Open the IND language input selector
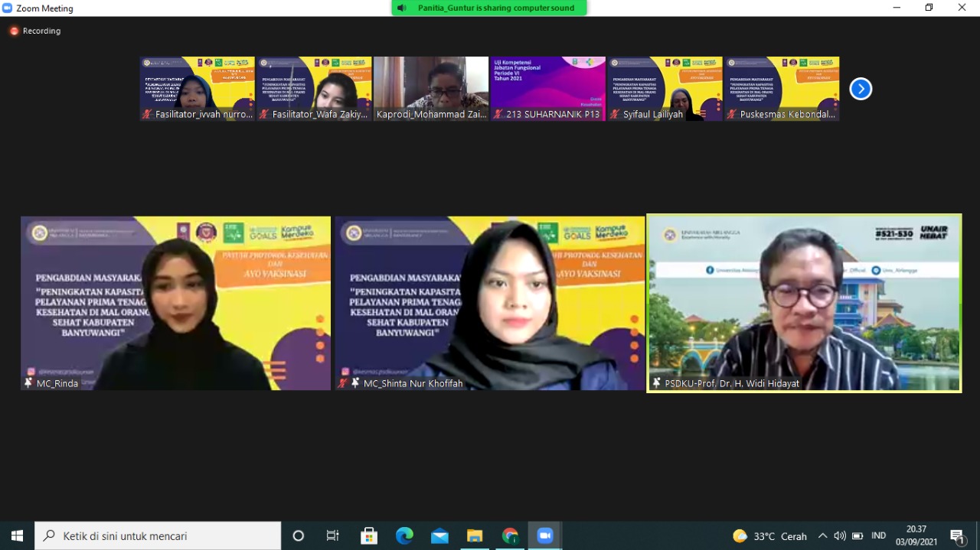 (879, 535)
